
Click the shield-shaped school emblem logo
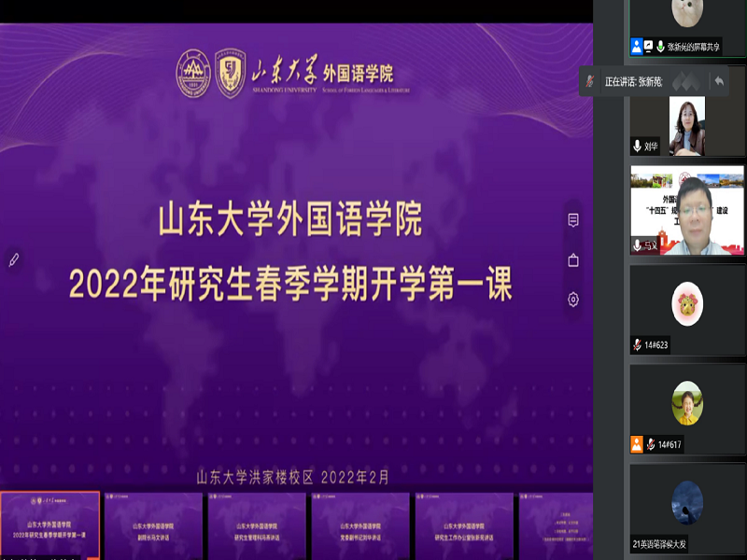click(x=231, y=74)
